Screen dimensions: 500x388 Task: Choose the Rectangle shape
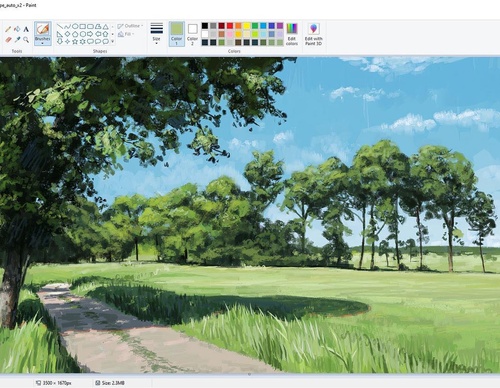(82, 27)
